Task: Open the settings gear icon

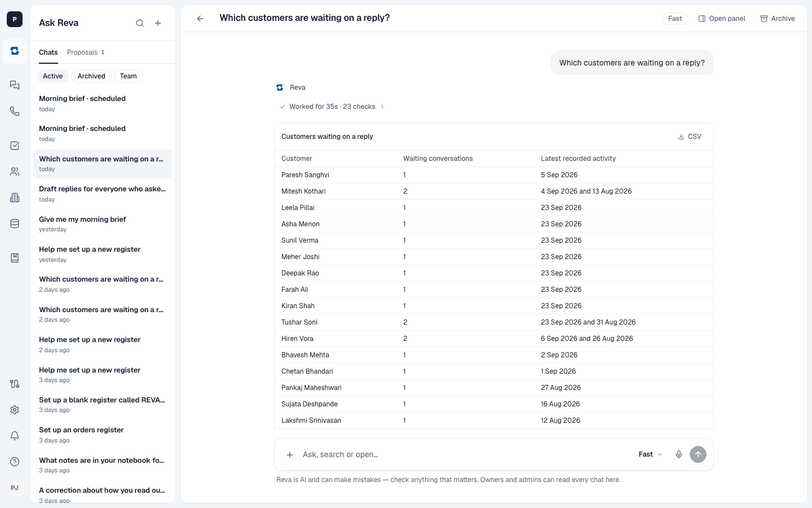Action: click(15, 410)
